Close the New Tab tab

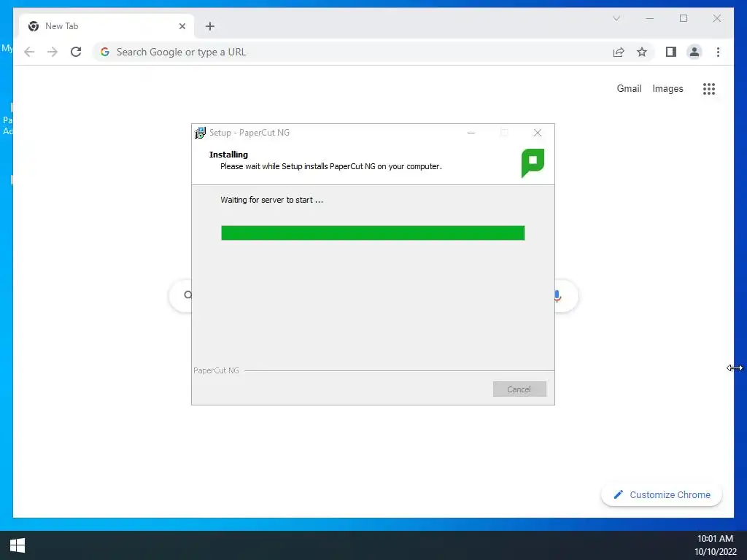click(182, 26)
